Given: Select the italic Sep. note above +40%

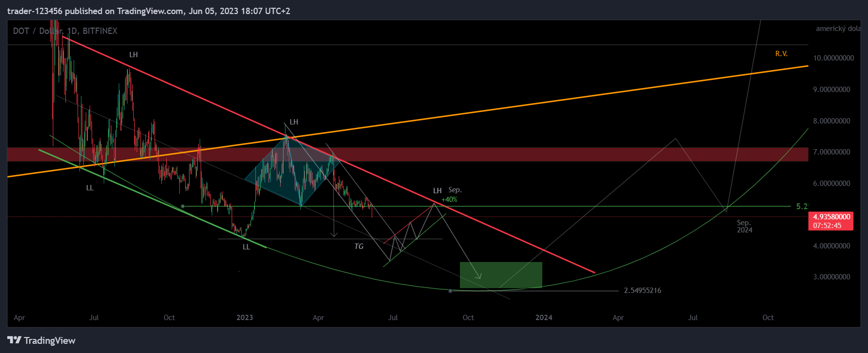Looking at the screenshot, I should (x=455, y=190).
